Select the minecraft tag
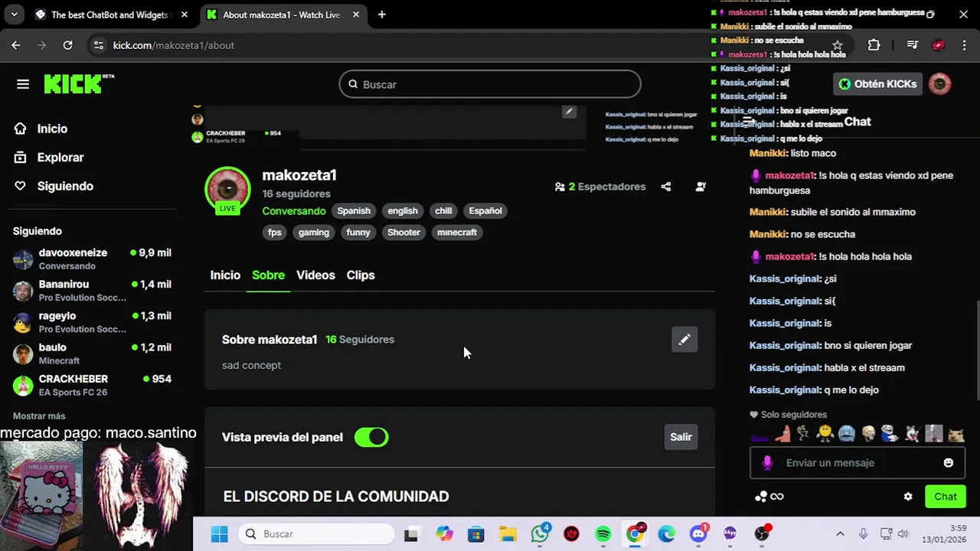This screenshot has height=551, width=980. click(x=457, y=233)
